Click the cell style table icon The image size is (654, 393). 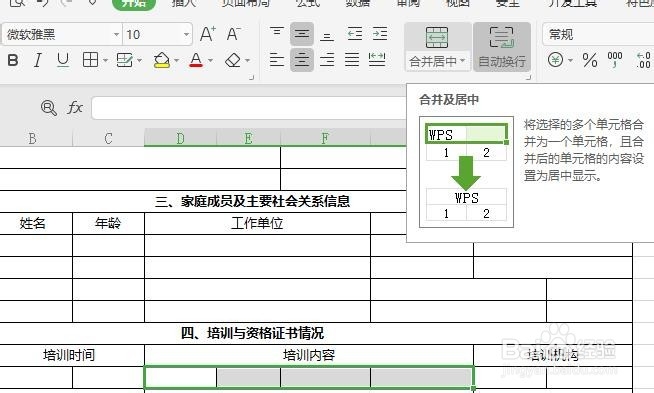[124, 60]
